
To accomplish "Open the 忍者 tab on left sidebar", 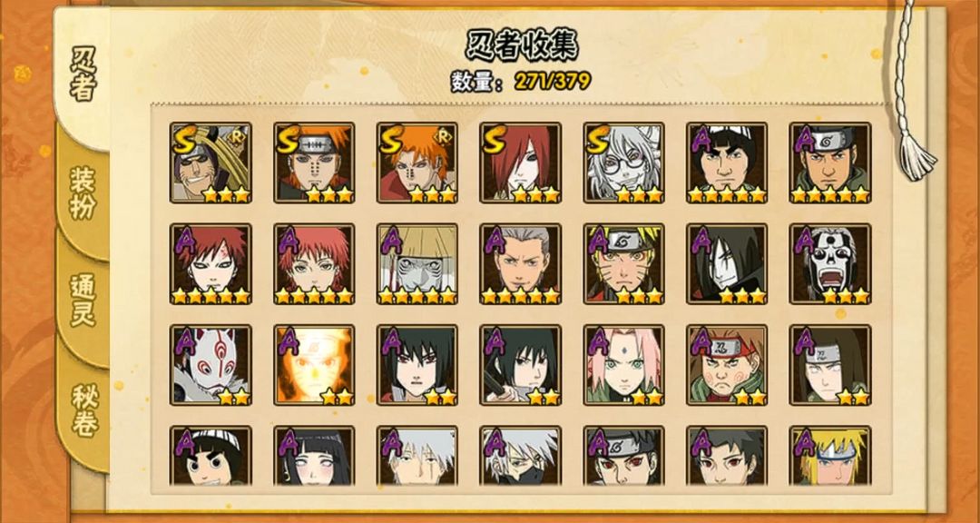I will pyautogui.click(x=83, y=74).
